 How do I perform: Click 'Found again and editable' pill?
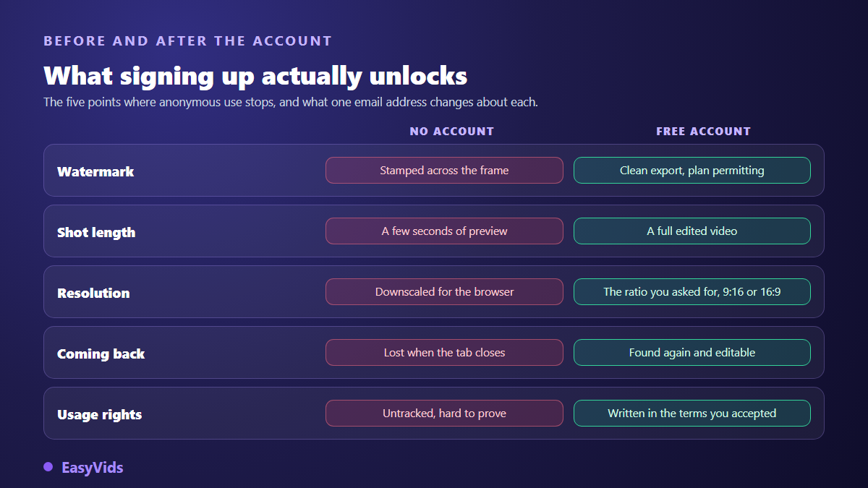pyautogui.click(x=692, y=353)
